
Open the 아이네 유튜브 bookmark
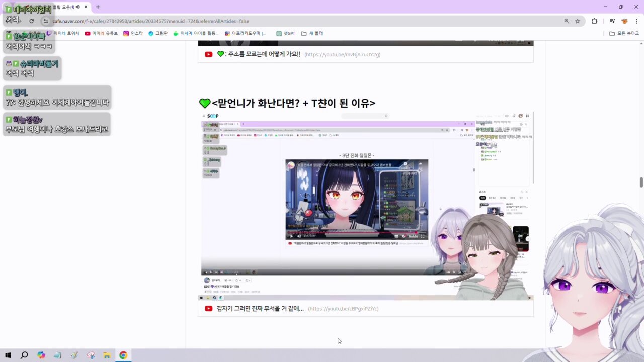pyautogui.click(x=101, y=33)
